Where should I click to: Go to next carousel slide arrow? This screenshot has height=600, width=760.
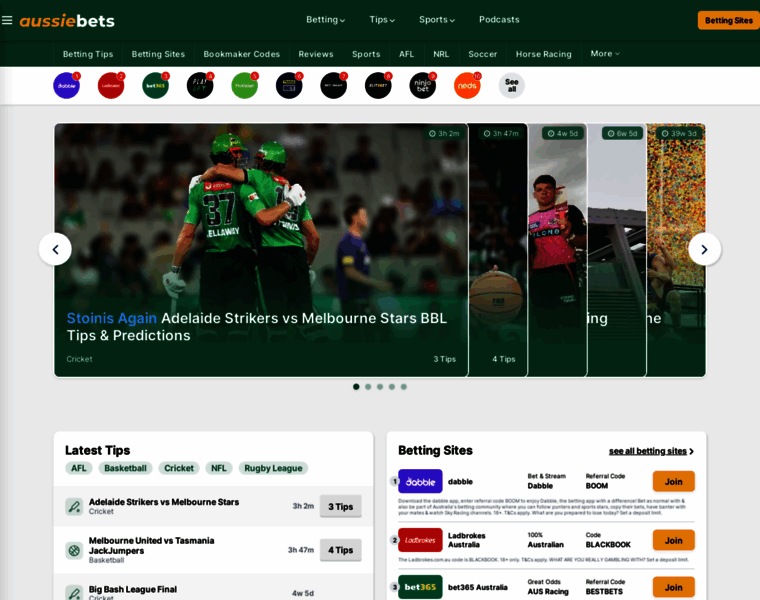[705, 249]
